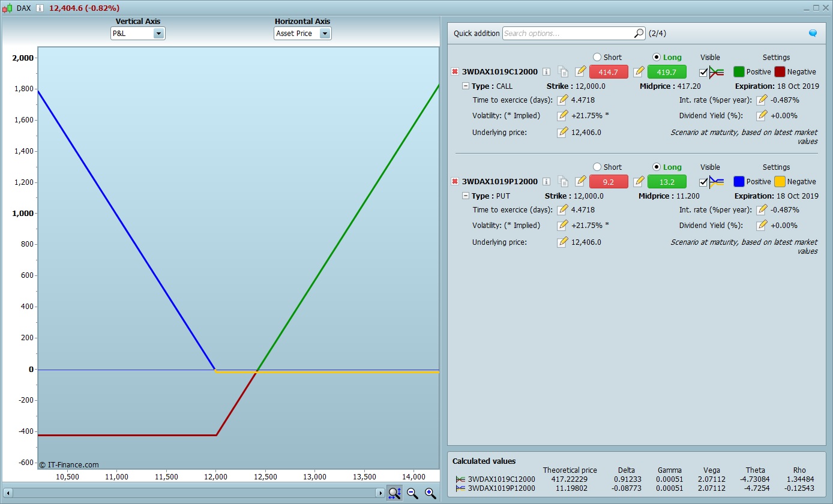Click the chart scrollbar left arrow
The width and height of the screenshot is (833, 504).
click(x=7, y=493)
